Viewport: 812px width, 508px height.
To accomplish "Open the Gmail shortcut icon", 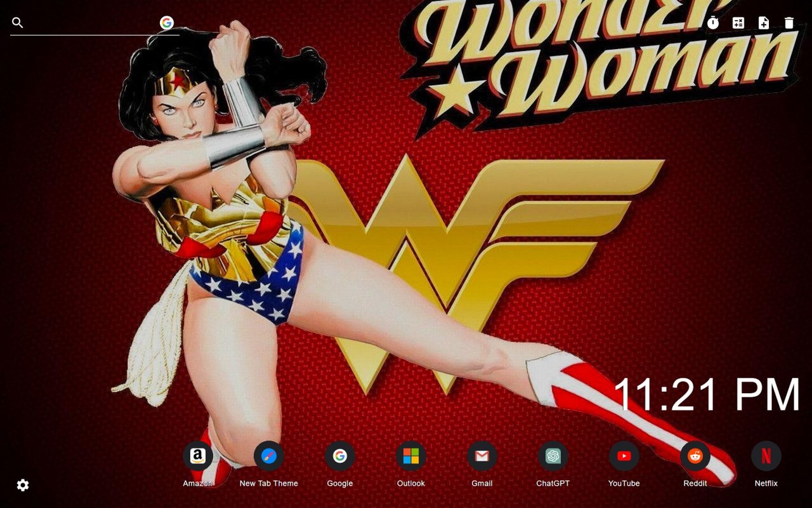I will click(482, 456).
